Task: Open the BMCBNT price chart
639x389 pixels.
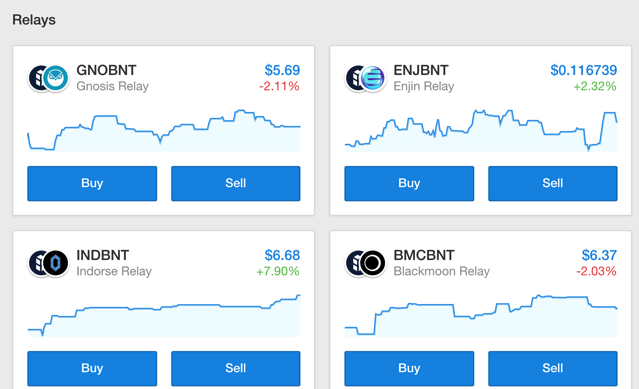Action: click(481, 316)
